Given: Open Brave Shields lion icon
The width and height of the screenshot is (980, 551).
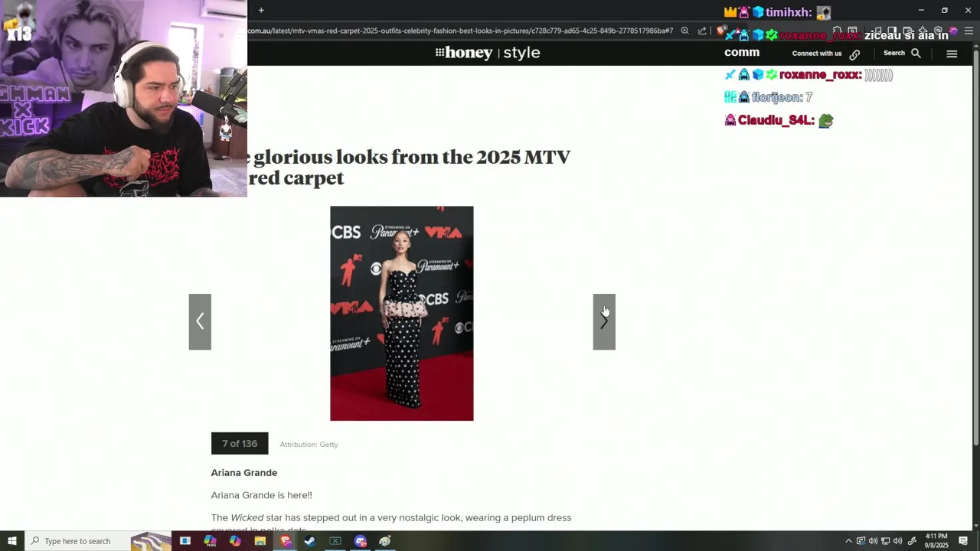Looking at the screenshot, I should [x=720, y=31].
